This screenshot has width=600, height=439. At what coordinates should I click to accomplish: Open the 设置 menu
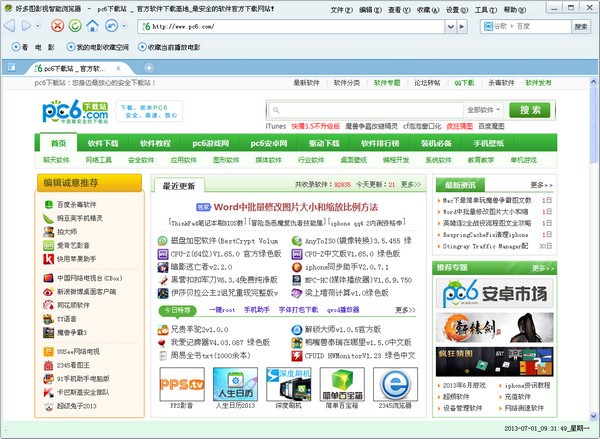[457, 10]
